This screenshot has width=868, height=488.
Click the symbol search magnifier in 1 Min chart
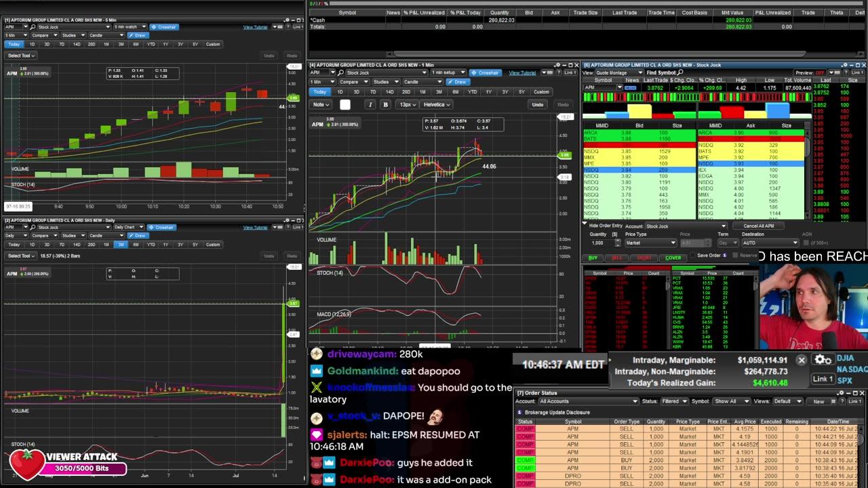click(x=340, y=73)
